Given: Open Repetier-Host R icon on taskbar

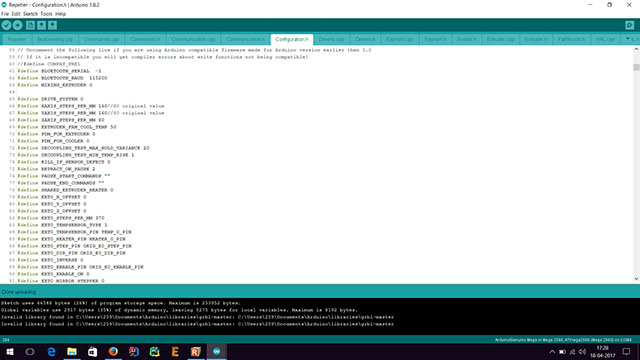Looking at the screenshot, I should pos(196,351).
